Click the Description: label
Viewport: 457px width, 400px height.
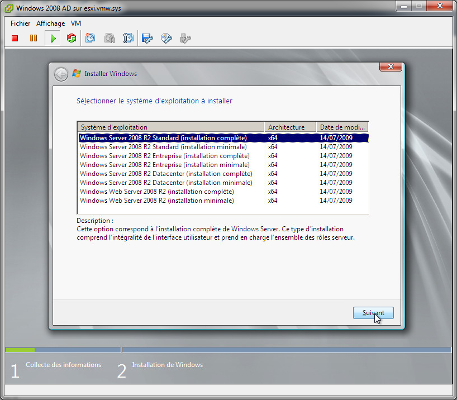tap(95, 221)
